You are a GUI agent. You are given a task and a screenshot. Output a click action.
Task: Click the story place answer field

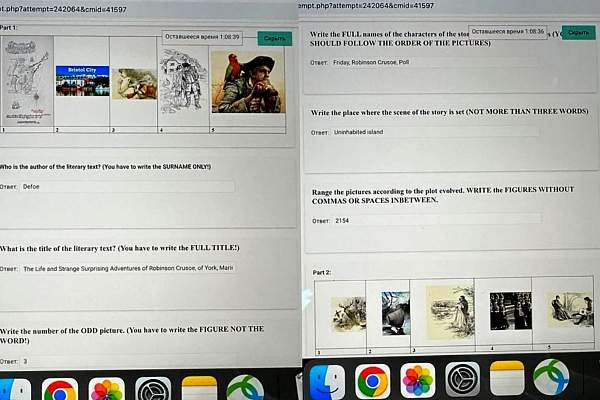coord(430,132)
